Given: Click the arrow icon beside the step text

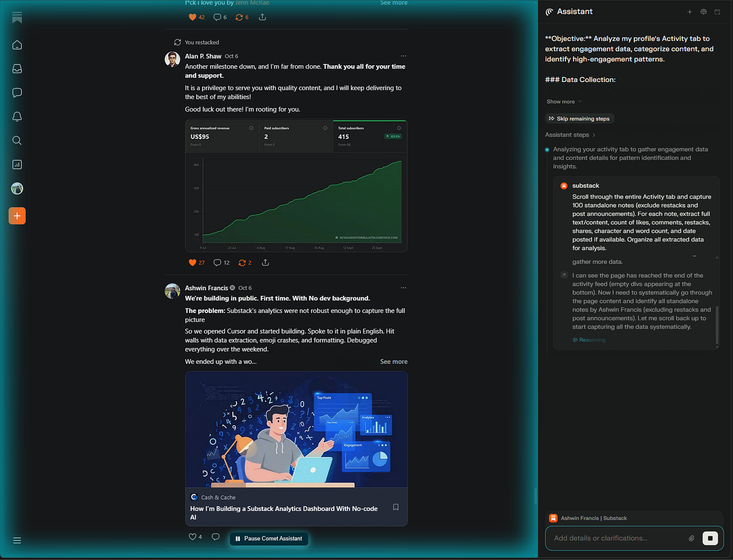Looking at the screenshot, I should (564, 275).
